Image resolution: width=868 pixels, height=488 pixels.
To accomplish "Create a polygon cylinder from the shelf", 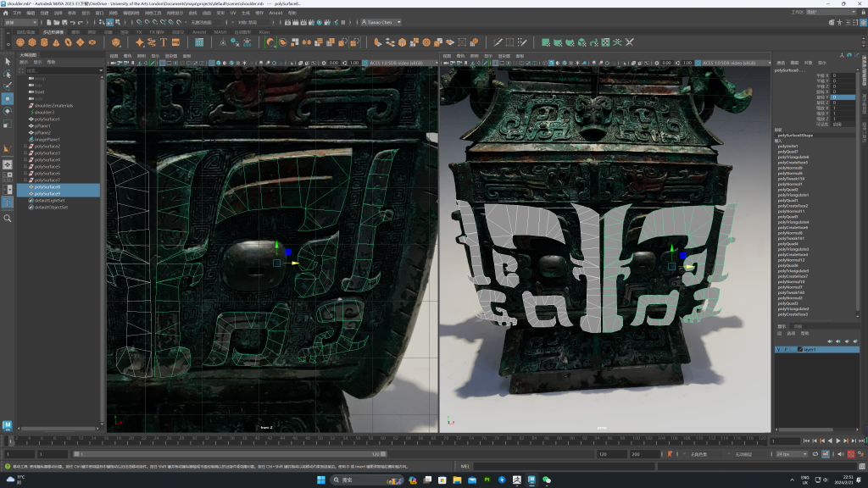I will pos(44,42).
